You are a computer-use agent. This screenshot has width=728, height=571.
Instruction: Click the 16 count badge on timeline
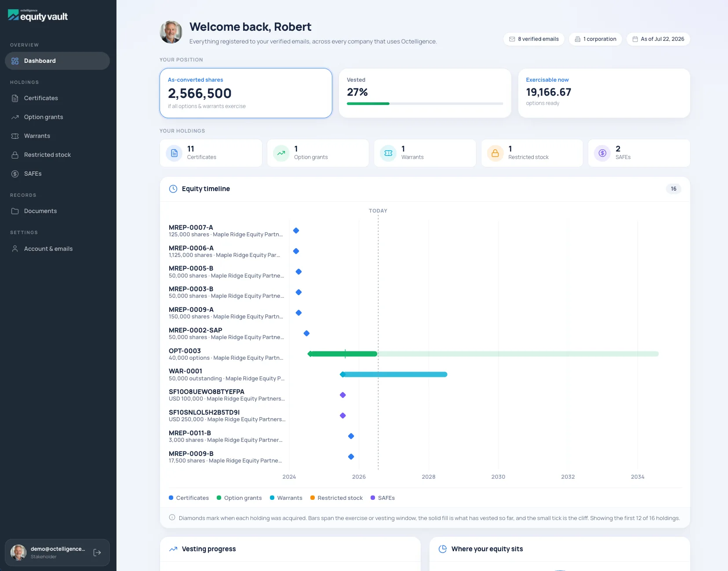pos(673,189)
